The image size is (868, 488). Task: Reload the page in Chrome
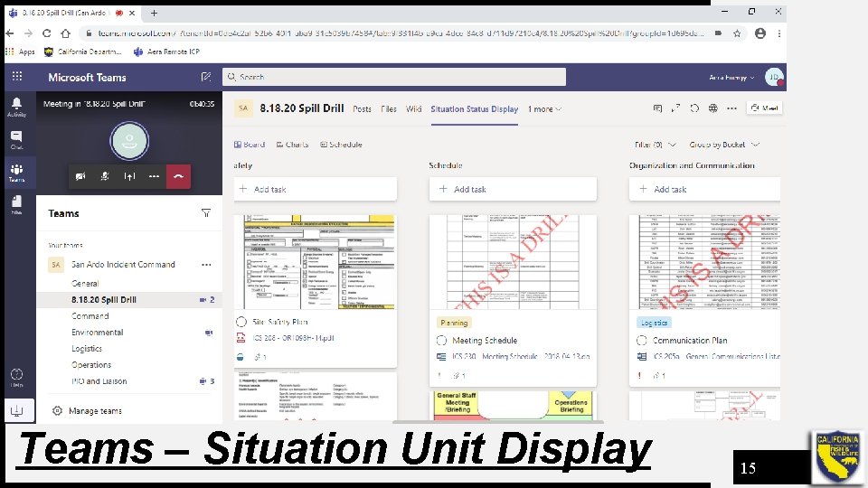click(46, 33)
